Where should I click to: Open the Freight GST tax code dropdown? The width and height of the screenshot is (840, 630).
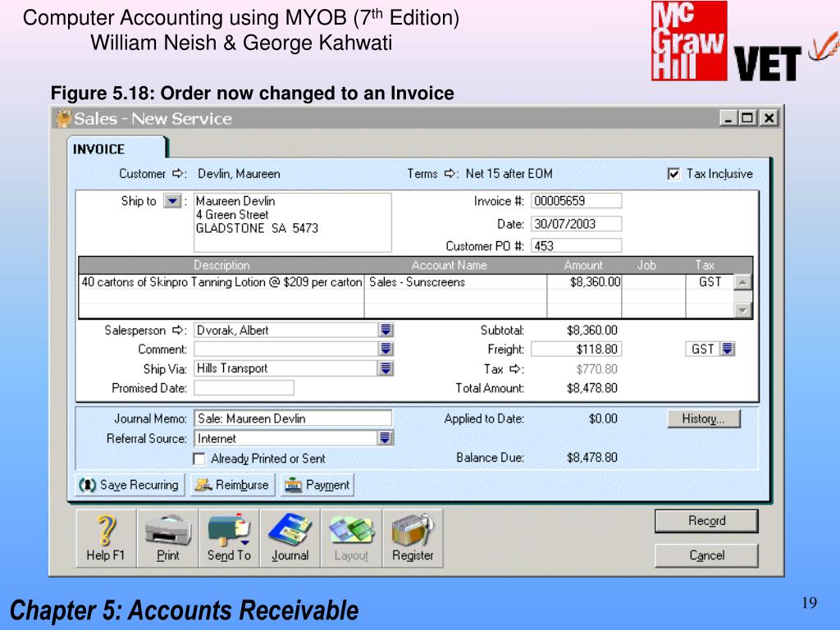click(727, 349)
